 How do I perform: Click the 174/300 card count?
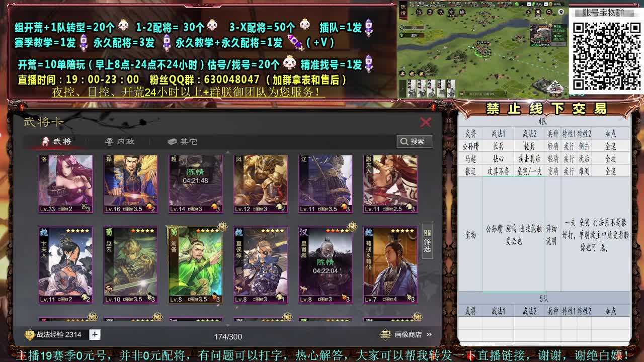coord(228,336)
